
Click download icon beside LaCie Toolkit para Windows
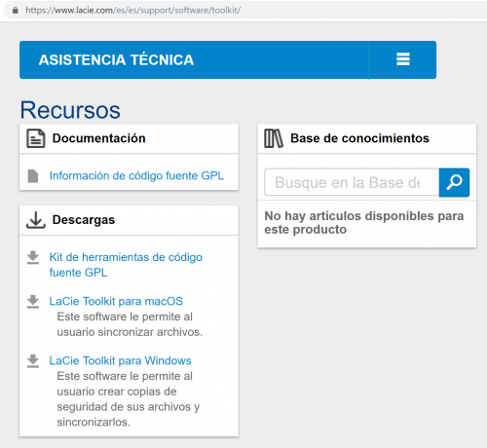click(33, 361)
